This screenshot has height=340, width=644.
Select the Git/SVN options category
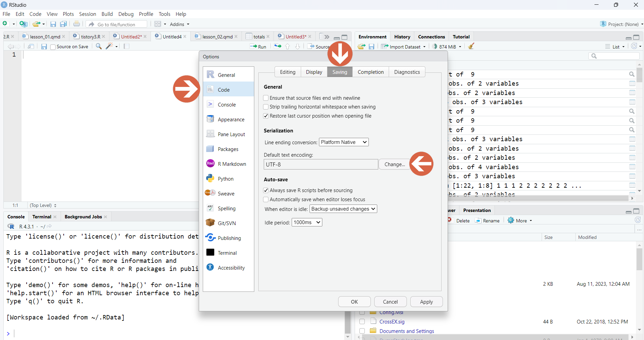[x=228, y=223]
